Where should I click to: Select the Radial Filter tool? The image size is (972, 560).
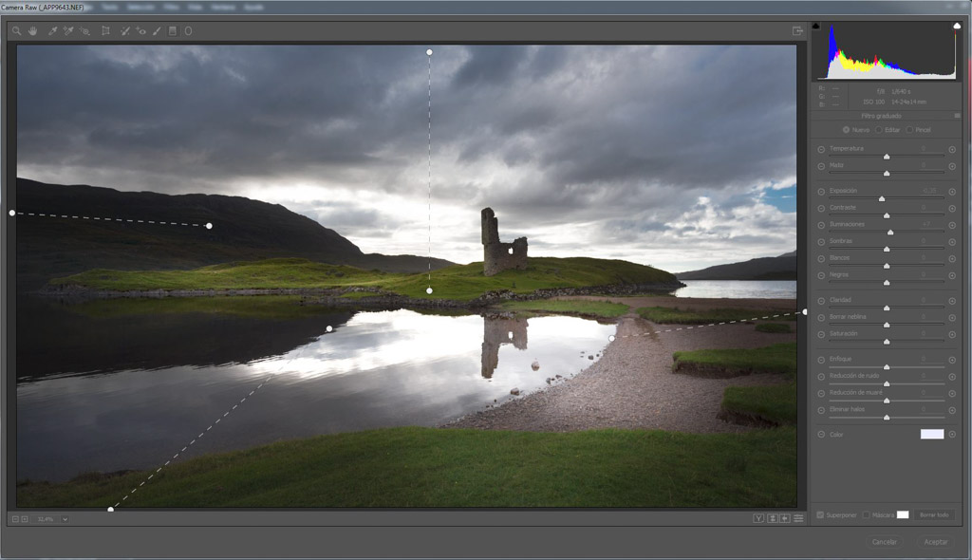click(x=188, y=30)
